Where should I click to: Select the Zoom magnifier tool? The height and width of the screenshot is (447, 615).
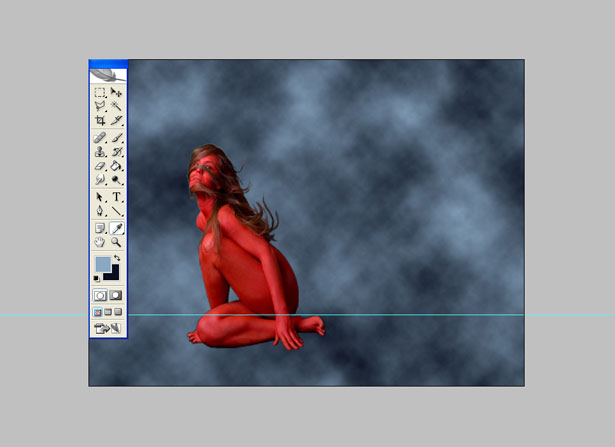tap(116, 242)
